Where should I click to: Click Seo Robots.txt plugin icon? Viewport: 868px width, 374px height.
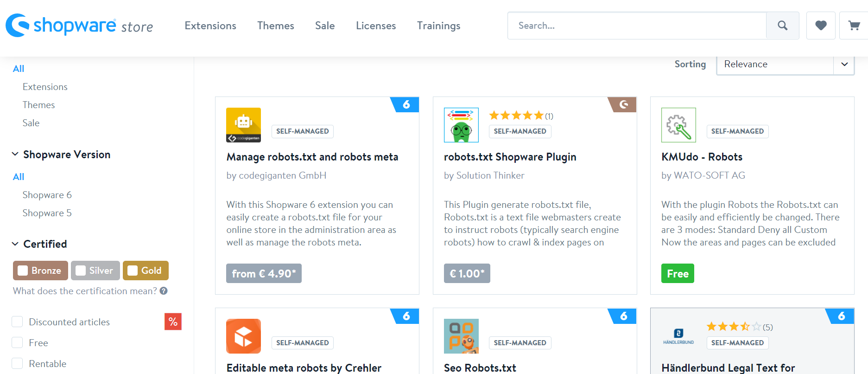click(461, 336)
